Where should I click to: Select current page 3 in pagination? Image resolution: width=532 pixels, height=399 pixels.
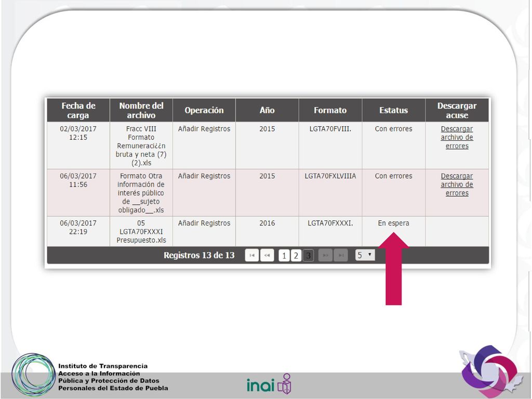(x=308, y=255)
